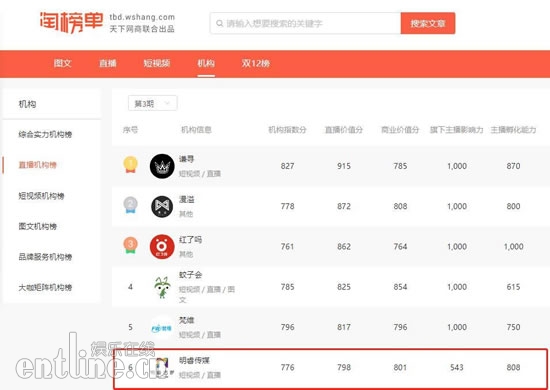The height and width of the screenshot is (390, 550).
Task: Click the 搜索文章 button
Action: pos(428,23)
